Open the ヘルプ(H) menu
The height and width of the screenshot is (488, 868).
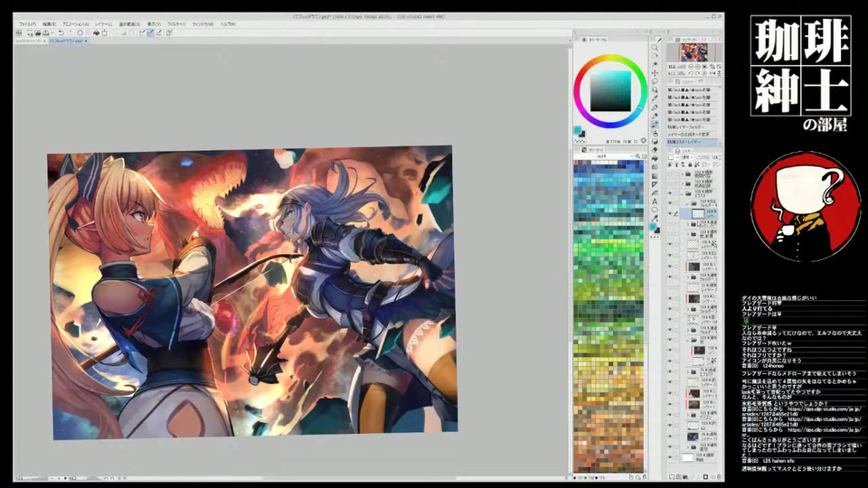pos(228,24)
